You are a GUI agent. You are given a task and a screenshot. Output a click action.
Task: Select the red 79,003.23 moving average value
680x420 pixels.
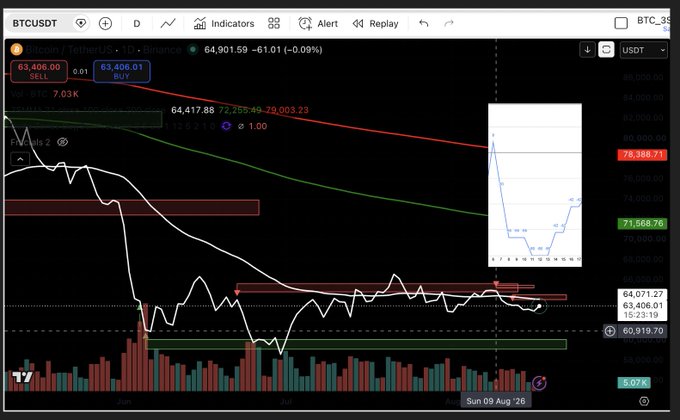pos(287,110)
